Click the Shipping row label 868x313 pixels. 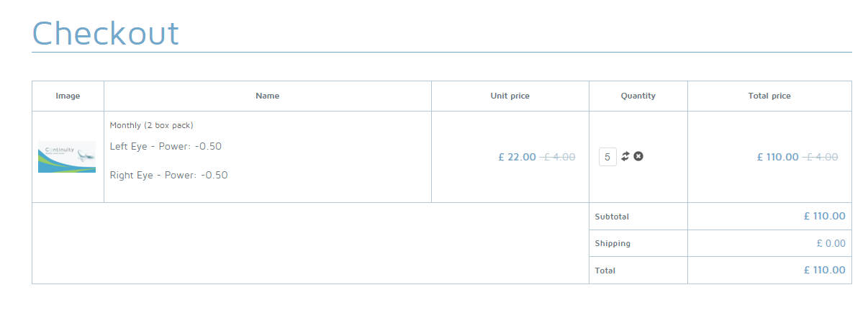click(612, 243)
